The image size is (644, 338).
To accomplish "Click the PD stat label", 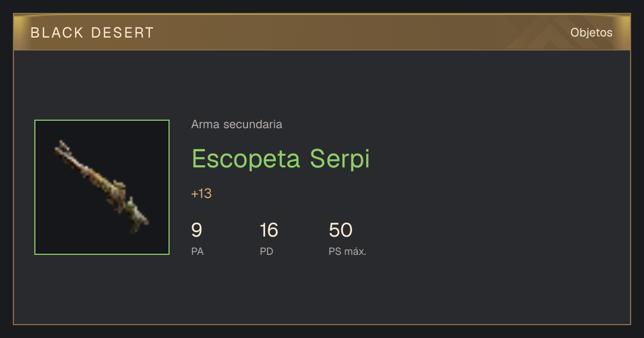I will point(267,251).
